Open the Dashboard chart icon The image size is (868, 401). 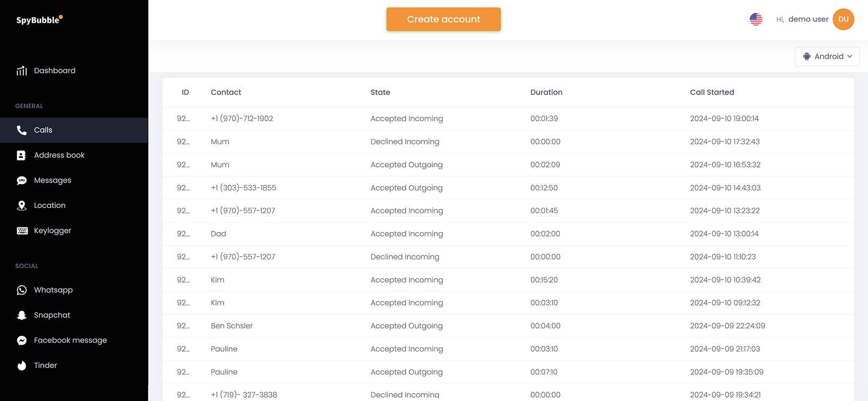pyautogui.click(x=22, y=71)
